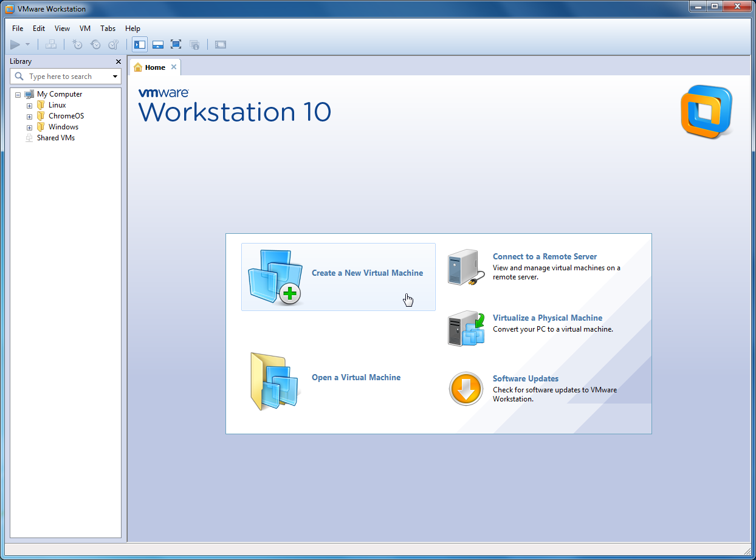Click Send Ctrl+Alt+Del toolbar icon

(x=51, y=44)
